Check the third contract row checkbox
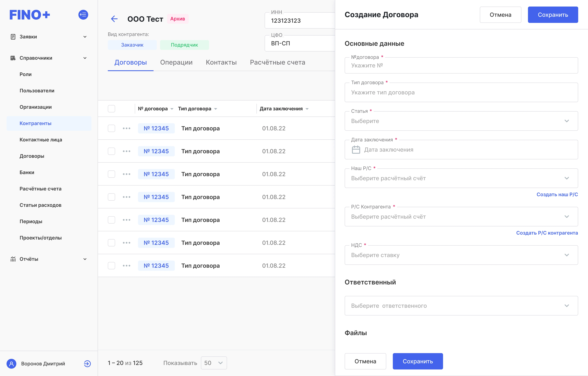Viewport: 588px width, 376px height. (111, 174)
